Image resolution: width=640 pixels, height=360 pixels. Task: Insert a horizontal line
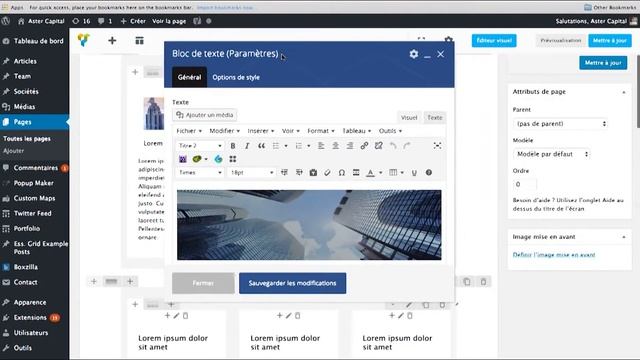click(356, 173)
